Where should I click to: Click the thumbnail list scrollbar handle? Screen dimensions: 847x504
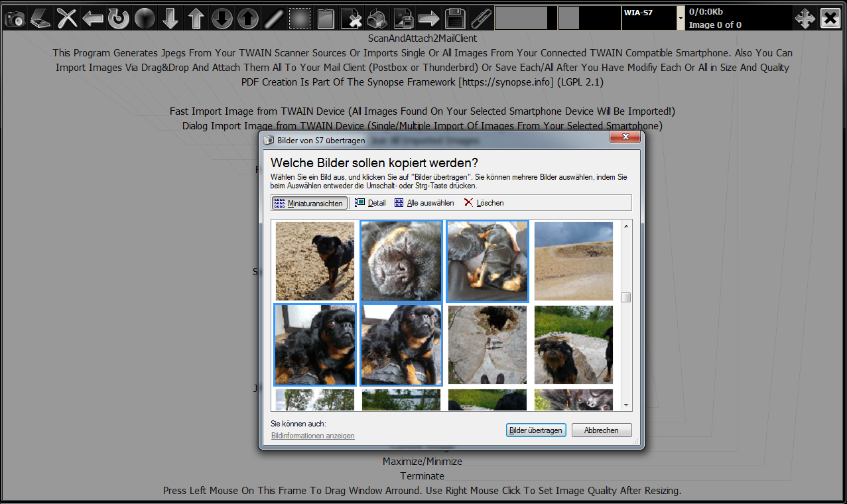(625, 298)
